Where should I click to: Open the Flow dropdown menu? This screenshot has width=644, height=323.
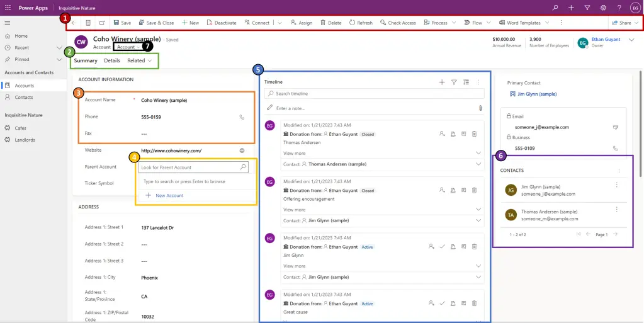478,23
